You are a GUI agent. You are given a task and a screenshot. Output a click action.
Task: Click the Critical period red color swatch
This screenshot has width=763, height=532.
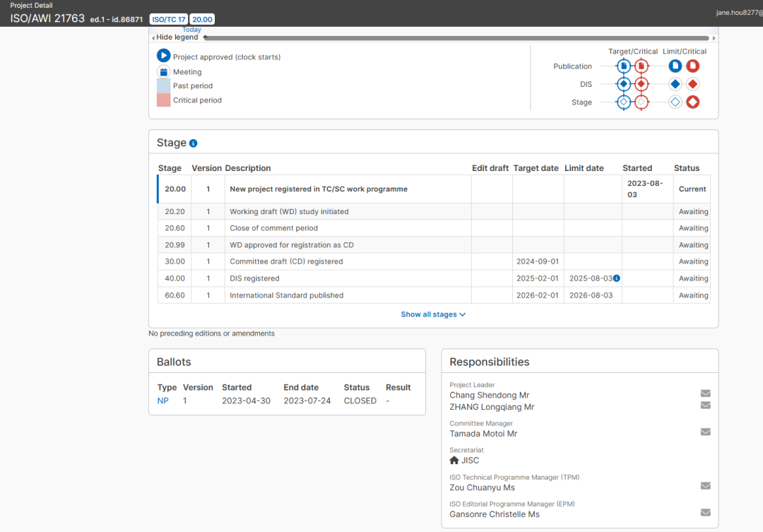163,100
